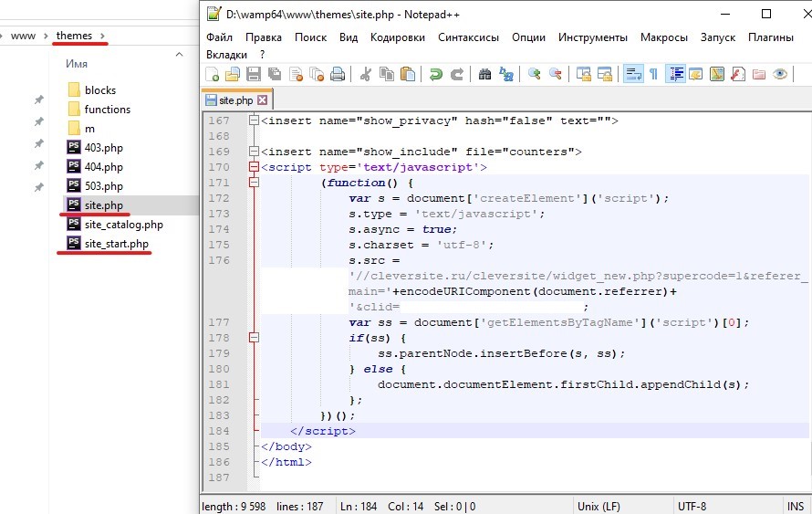Click the eye monitoring icon in toolbar
Screen dimensions: 812x514
(779, 75)
